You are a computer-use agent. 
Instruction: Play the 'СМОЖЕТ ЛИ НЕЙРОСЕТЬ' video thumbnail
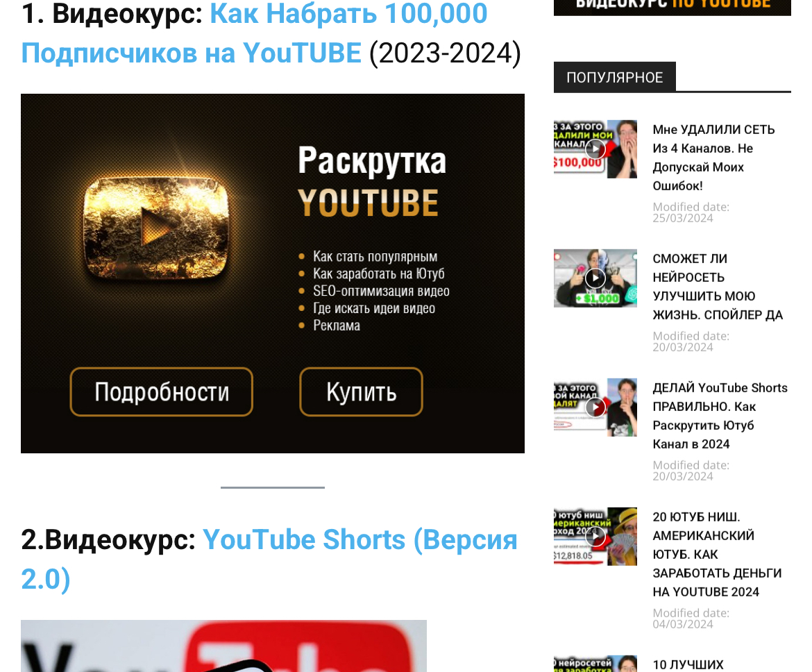[x=595, y=278]
